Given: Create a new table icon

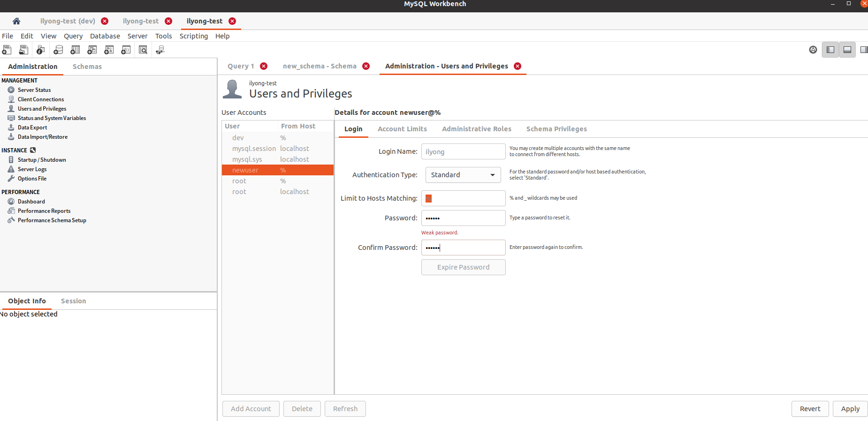Looking at the screenshot, I should click(x=75, y=50).
